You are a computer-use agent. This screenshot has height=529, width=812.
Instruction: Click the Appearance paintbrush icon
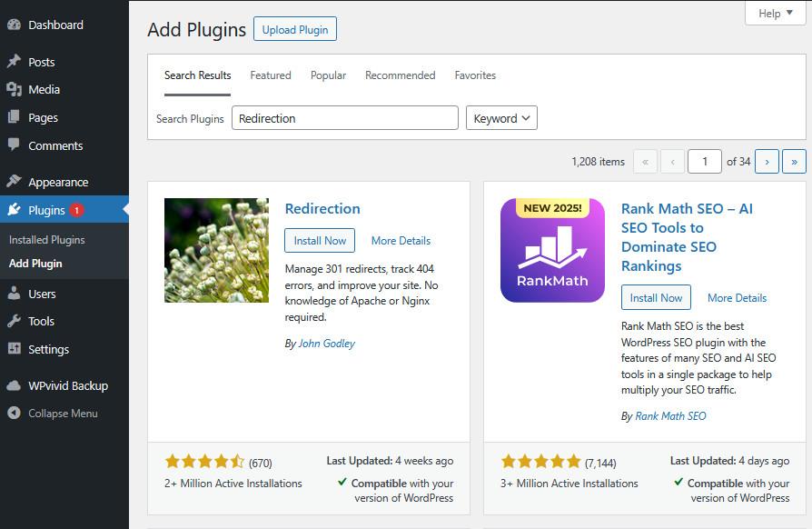(x=14, y=182)
